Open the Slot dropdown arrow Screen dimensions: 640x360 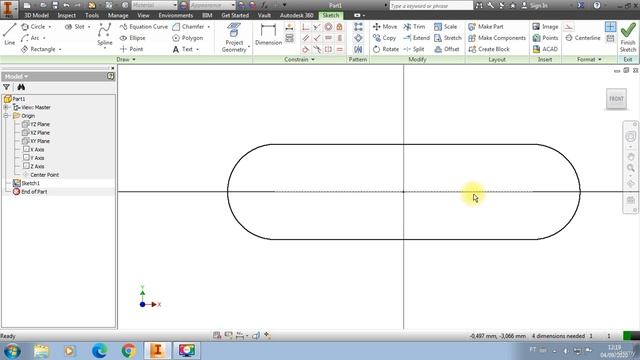click(x=89, y=27)
